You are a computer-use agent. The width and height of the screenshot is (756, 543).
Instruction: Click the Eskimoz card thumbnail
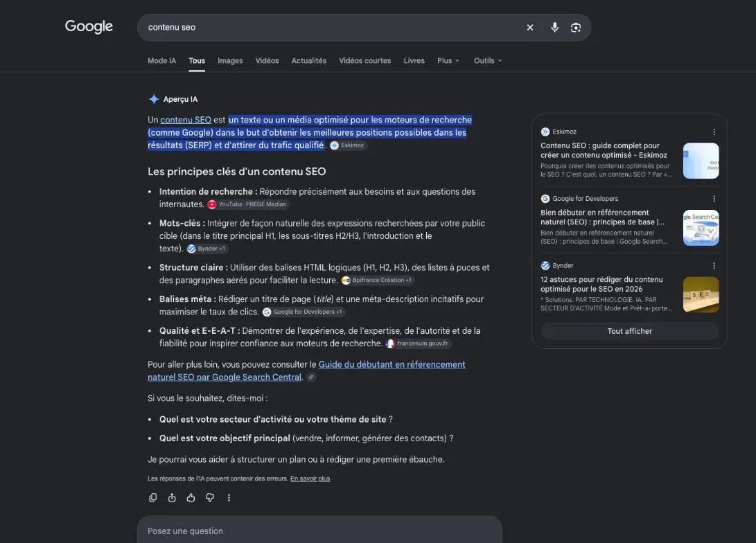pos(701,161)
